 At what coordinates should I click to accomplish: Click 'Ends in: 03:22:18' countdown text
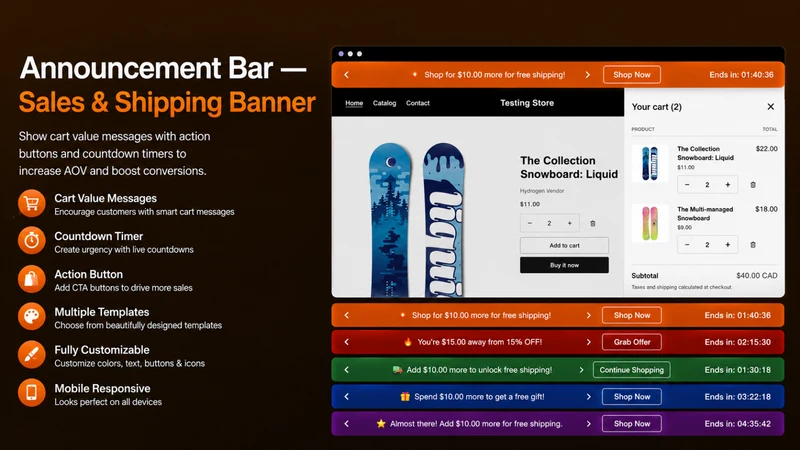point(738,396)
